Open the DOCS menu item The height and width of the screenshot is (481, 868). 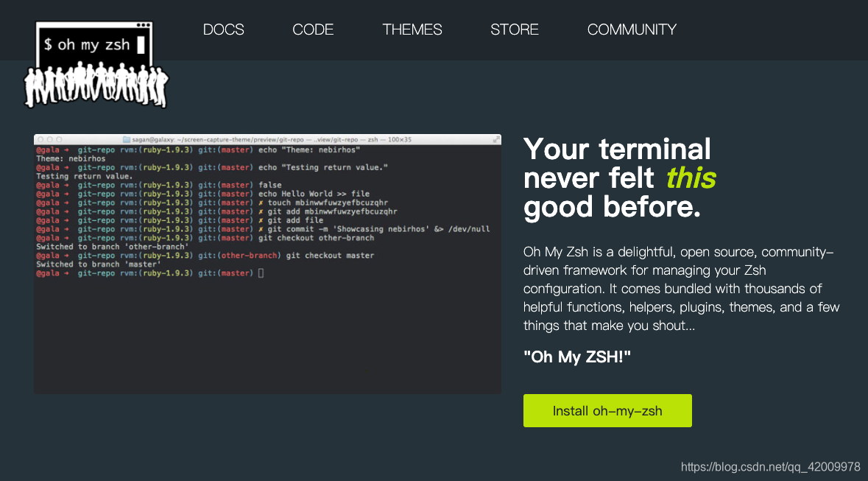coord(223,29)
